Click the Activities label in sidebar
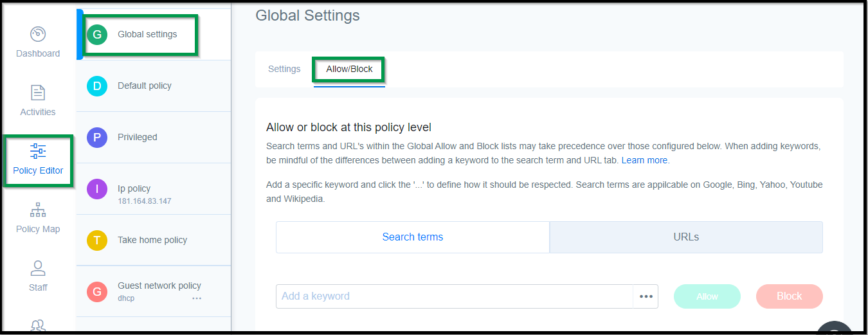 (x=38, y=112)
